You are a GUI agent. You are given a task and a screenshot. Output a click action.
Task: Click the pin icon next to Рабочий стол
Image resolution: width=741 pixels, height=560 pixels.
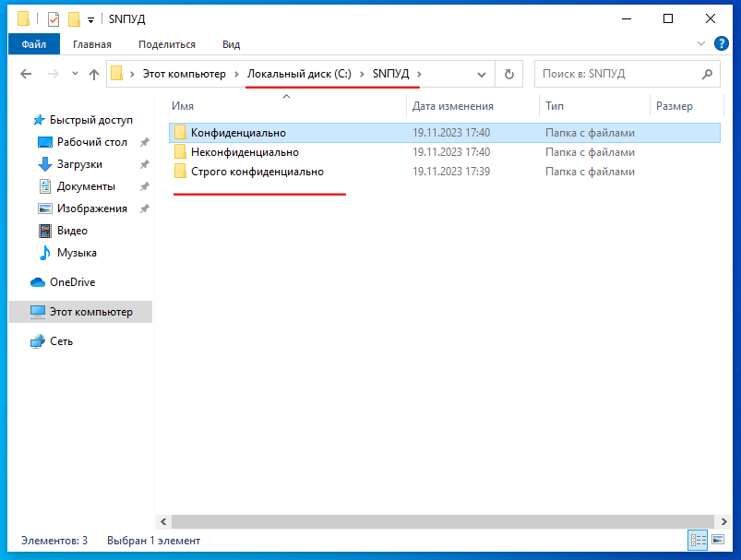pyautogui.click(x=145, y=142)
